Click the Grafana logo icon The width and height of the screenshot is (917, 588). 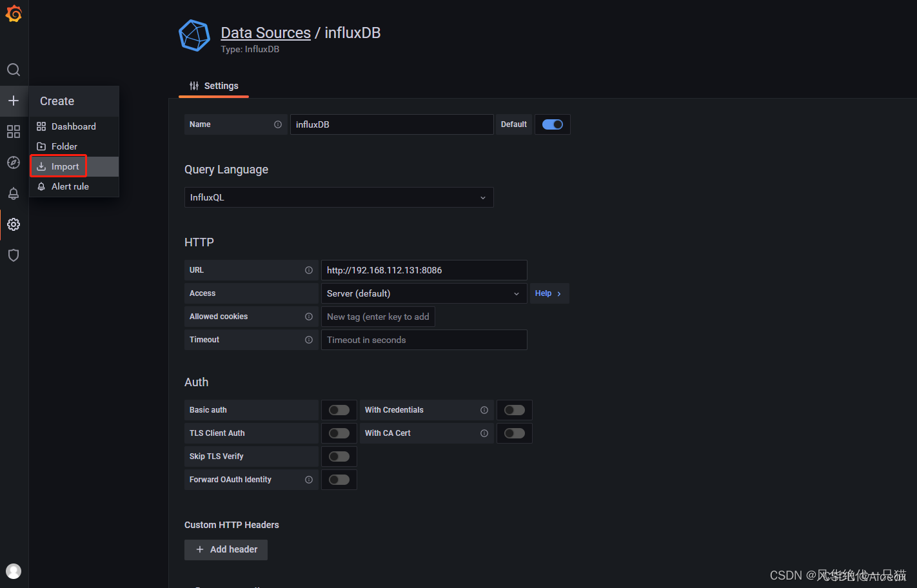click(x=14, y=14)
